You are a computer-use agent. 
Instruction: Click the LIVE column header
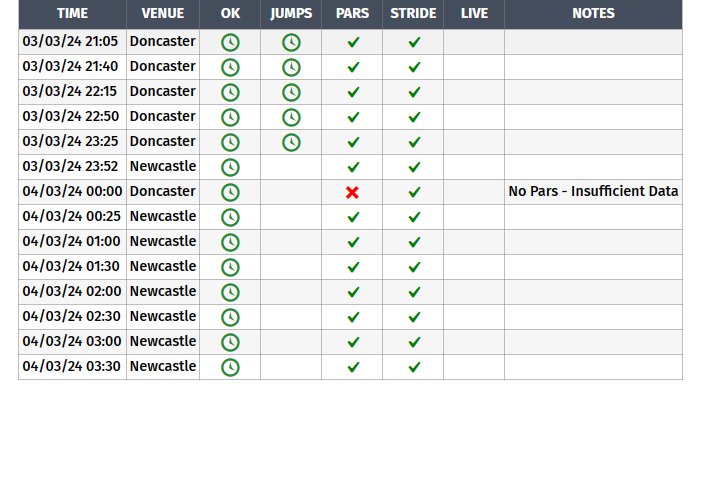[x=474, y=14]
